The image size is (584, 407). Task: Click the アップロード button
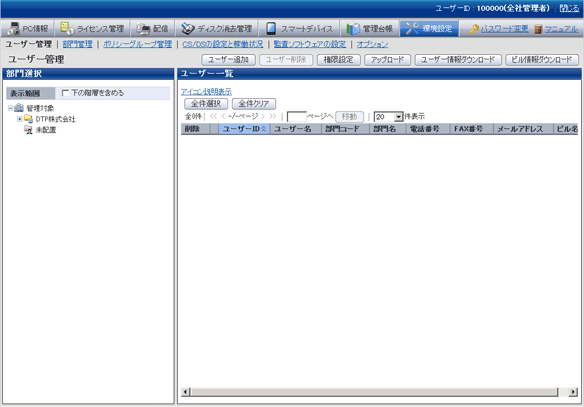pyautogui.click(x=387, y=60)
